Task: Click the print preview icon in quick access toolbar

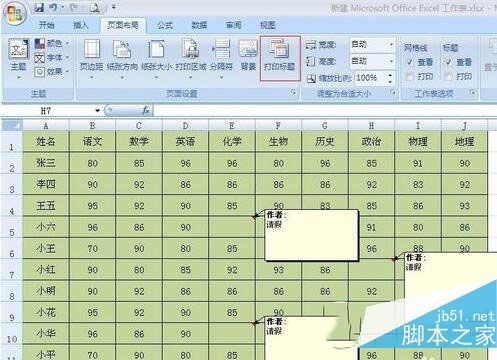Action: pyautogui.click(x=95, y=7)
